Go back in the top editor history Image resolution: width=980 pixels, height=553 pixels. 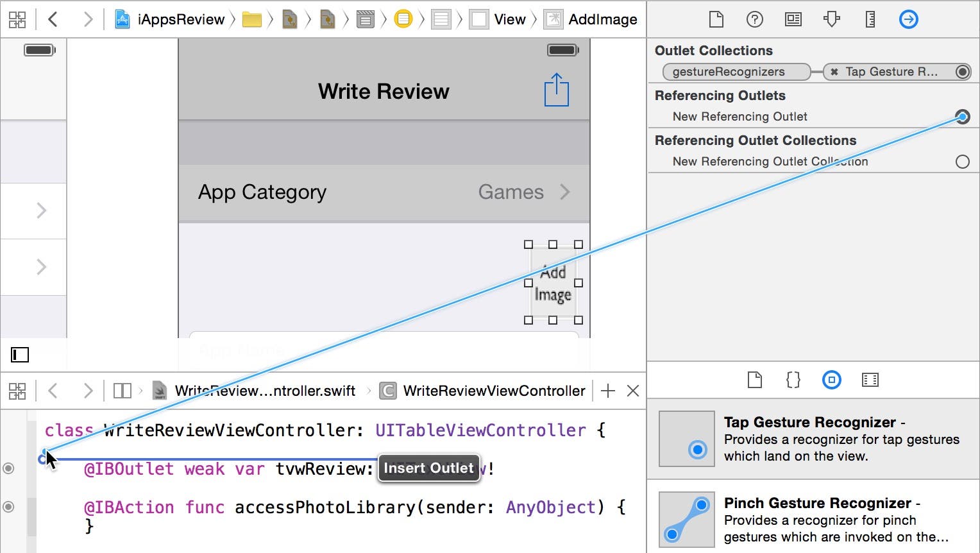click(53, 19)
